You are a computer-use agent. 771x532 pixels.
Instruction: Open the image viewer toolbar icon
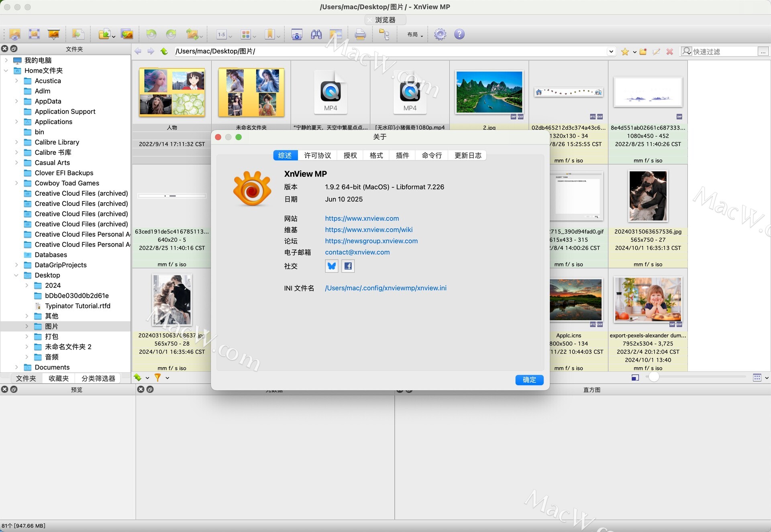coord(14,35)
